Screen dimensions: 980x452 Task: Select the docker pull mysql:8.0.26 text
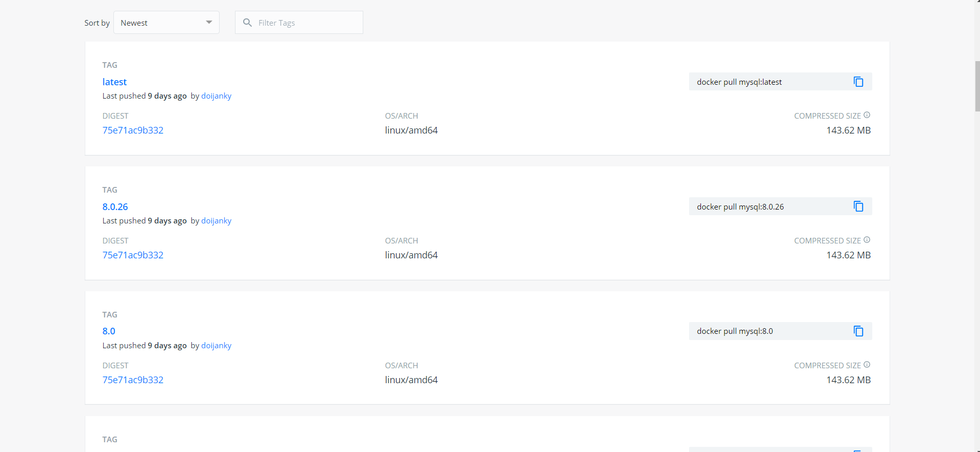tap(740, 207)
